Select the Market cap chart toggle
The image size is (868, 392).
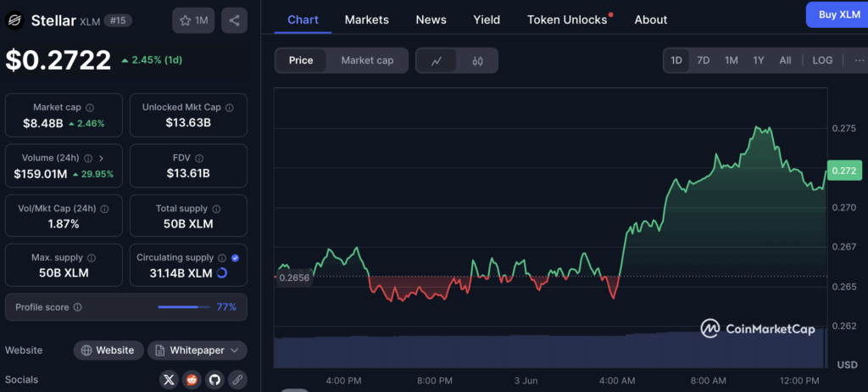click(367, 60)
